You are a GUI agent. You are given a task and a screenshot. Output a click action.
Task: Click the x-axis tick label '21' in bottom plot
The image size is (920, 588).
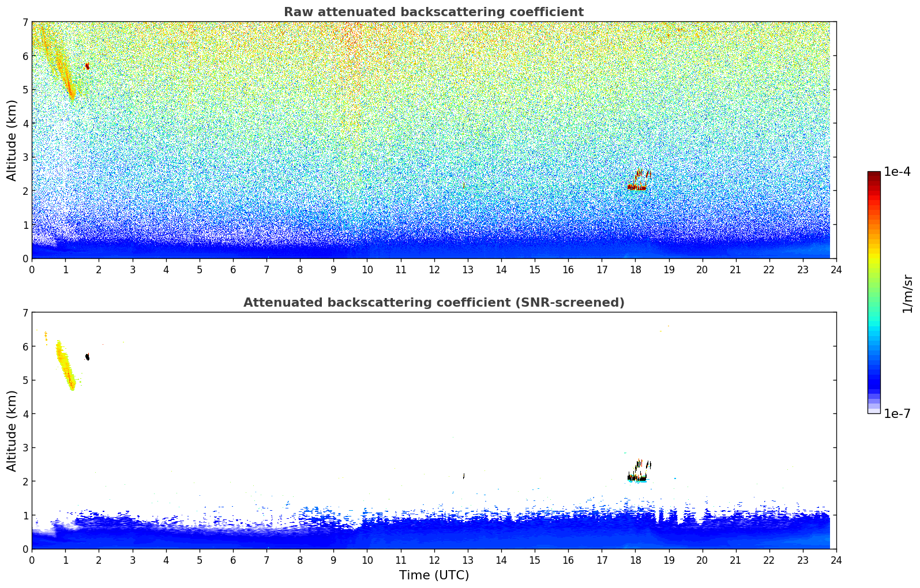pyautogui.click(x=735, y=560)
